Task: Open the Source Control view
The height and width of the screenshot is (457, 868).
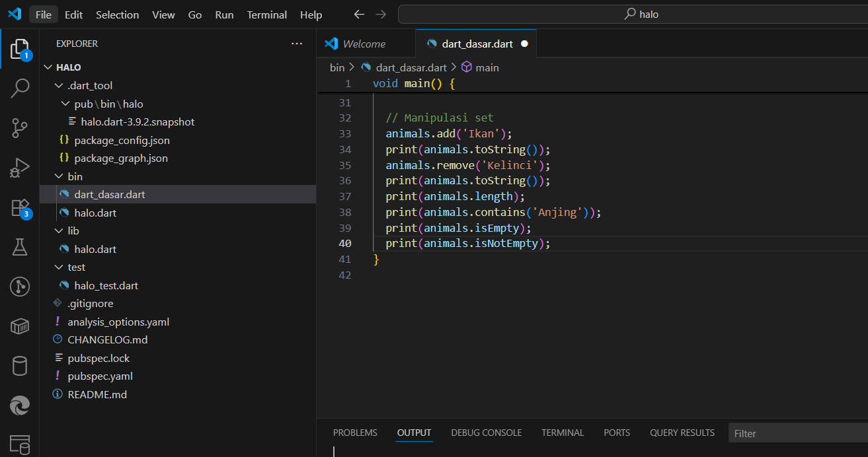Action: (20, 128)
